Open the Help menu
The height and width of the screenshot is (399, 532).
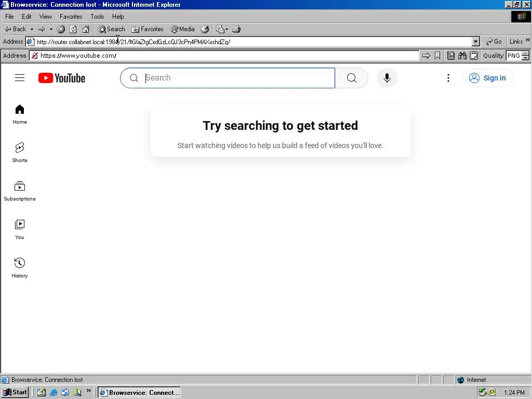pyautogui.click(x=118, y=16)
